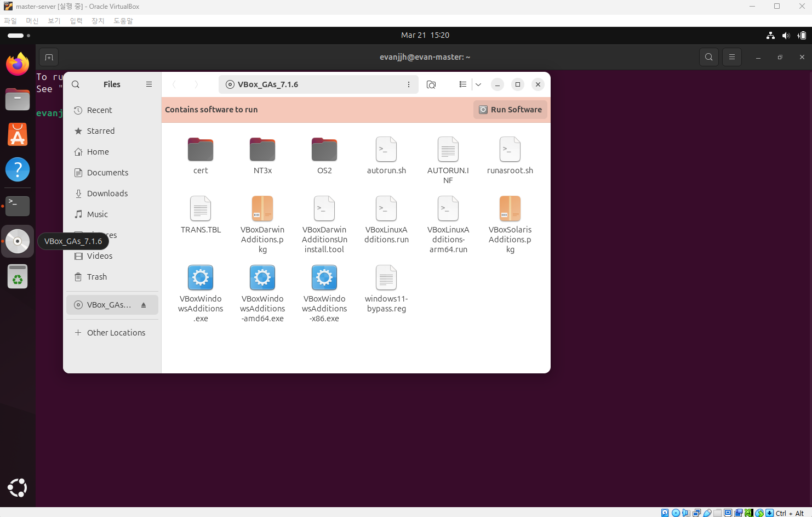Search everywhere camera-search icon in Files toolbar

(x=431, y=84)
